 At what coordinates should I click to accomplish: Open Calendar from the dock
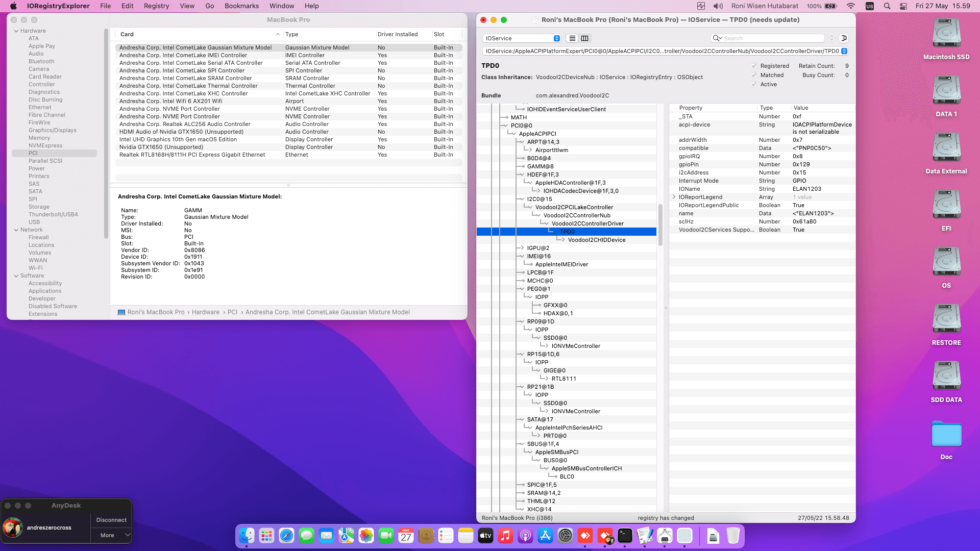pos(406,536)
